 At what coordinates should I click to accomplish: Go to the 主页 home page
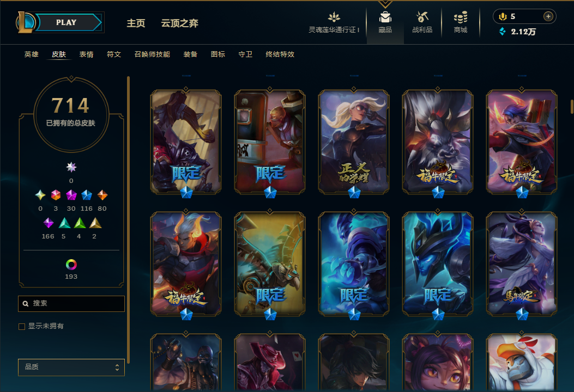[136, 23]
